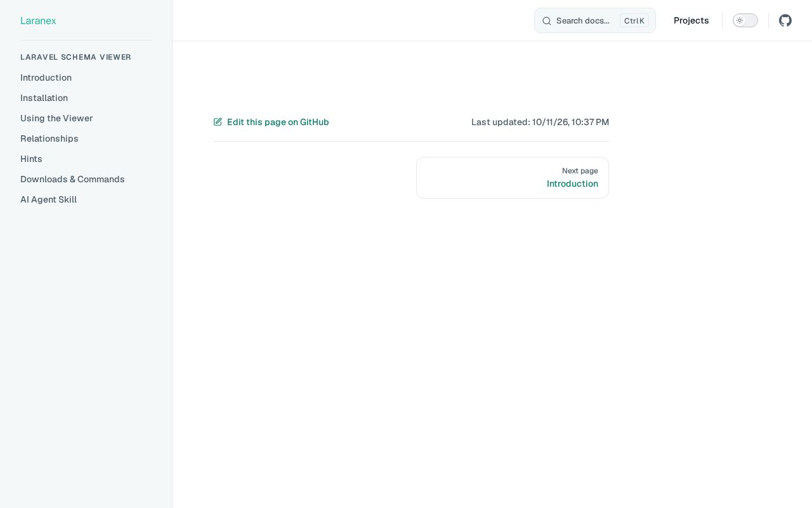Open the Hints sidebar page
This screenshot has width=812, height=508.
pyautogui.click(x=31, y=159)
